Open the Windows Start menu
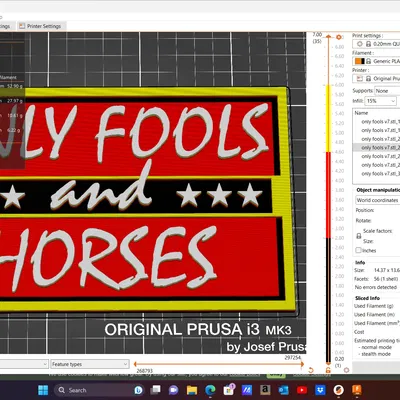The width and height of the screenshot is (400, 400). pos(43,390)
